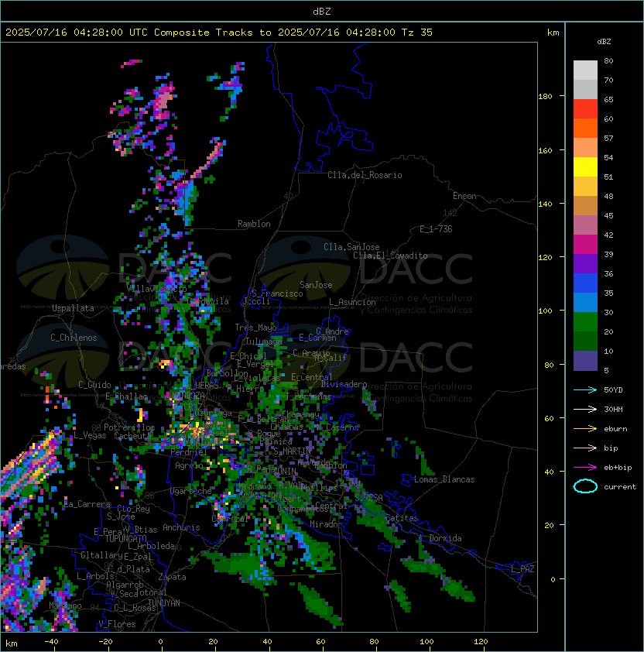Click the white 30HM arrow icon
Viewport: 644px width, 652px height.
click(x=585, y=409)
